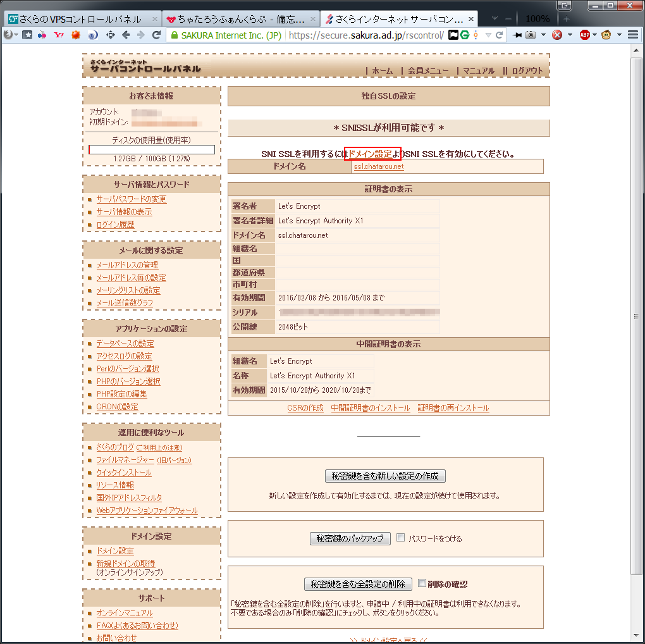Open ファイルマネージャー in the sidebar
645x644 pixels.
[125, 460]
